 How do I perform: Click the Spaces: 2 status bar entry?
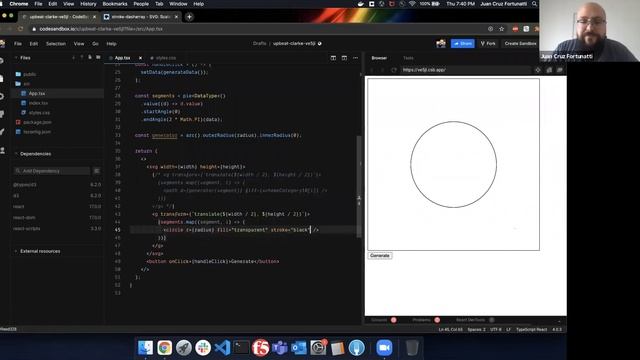pyautogui.click(x=476, y=329)
